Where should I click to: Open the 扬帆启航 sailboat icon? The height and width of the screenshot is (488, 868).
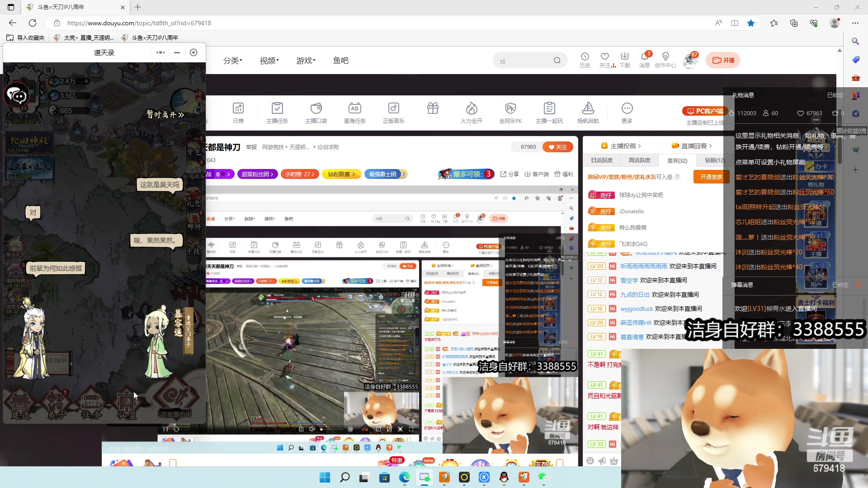588,112
